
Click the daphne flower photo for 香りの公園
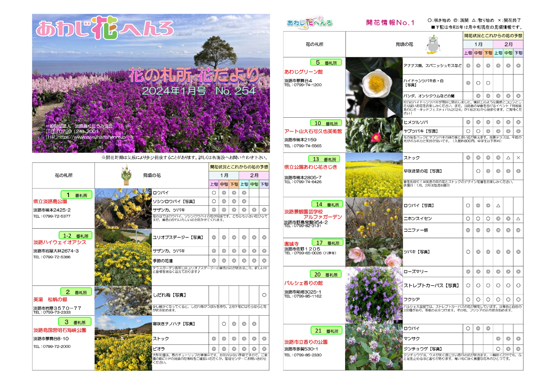click(374, 347)
